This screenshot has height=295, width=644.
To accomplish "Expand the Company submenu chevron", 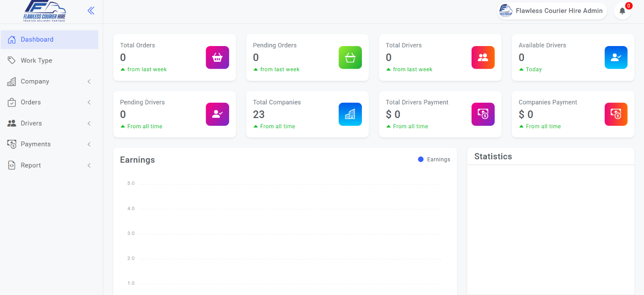I will point(89,81).
